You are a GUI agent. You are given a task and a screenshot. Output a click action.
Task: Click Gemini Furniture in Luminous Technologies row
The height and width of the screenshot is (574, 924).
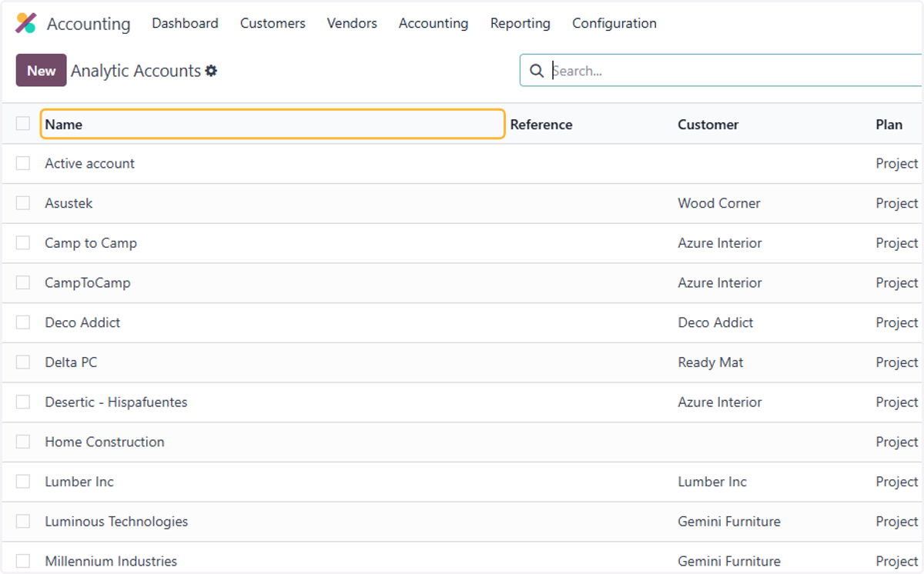point(729,521)
